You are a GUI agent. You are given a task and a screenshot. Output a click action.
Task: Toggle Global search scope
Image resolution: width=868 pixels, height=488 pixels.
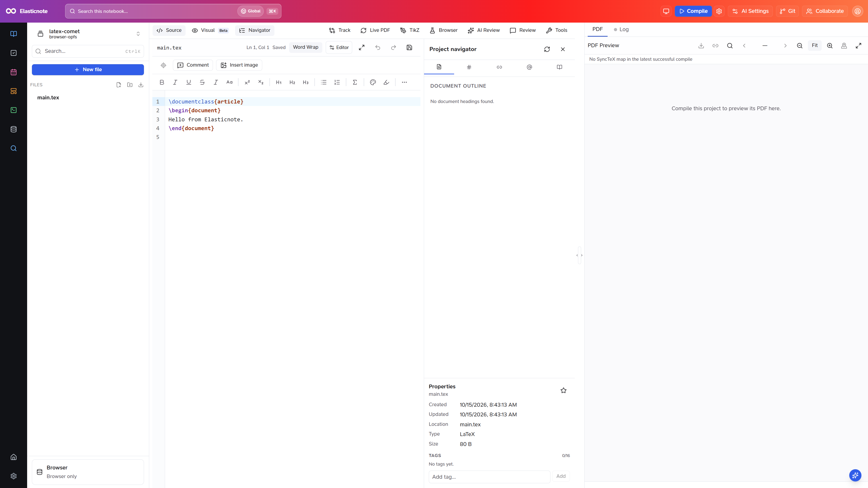[251, 11]
